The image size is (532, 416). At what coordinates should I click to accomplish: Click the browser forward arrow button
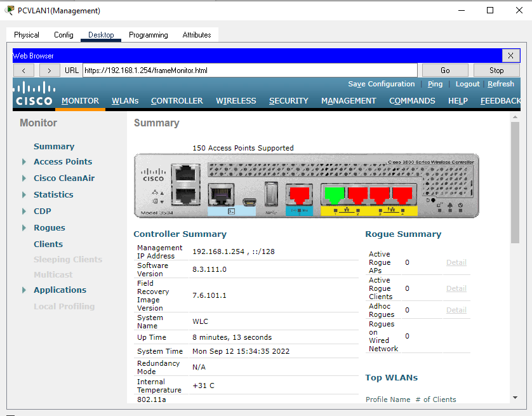pyautogui.click(x=50, y=70)
